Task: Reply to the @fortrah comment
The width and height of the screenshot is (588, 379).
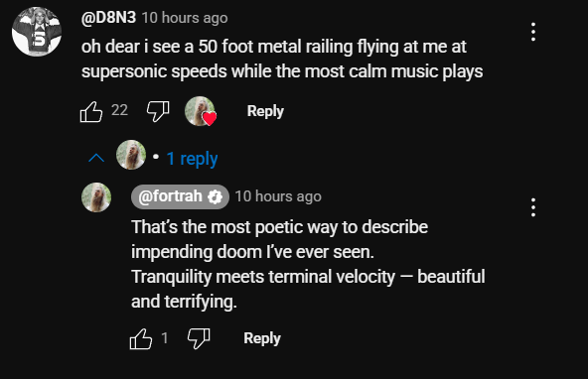Action: pyautogui.click(x=262, y=338)
